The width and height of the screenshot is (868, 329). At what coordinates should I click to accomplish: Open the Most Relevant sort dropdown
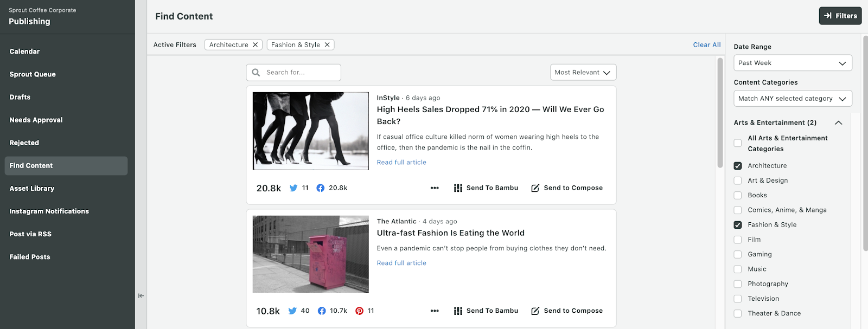coord(583,73)
